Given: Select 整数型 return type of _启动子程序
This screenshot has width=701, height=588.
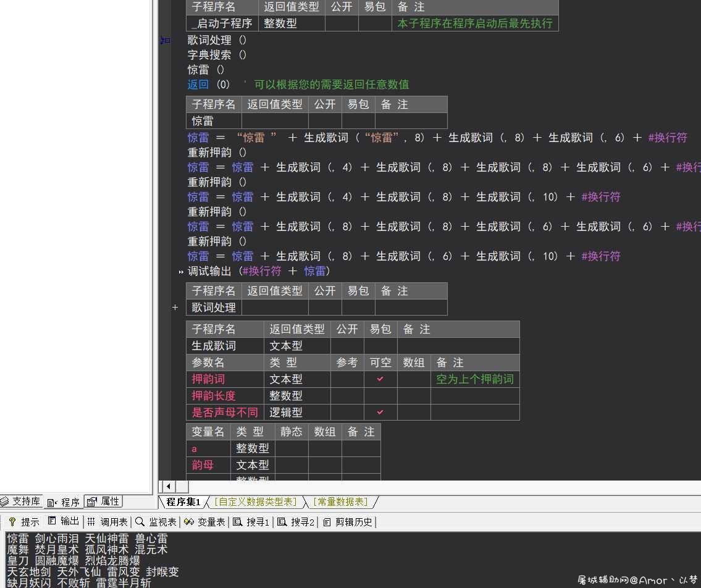Looking at the screenshot, I should pos(292,23).
